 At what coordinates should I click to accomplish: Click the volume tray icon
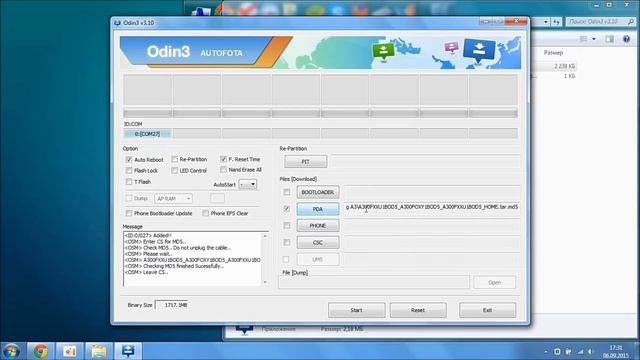point(591,351)
